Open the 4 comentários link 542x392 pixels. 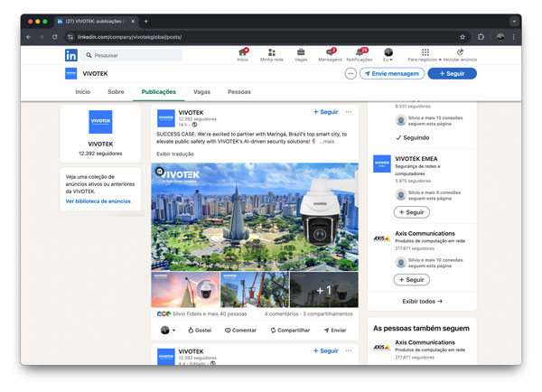(x=282, y=314)
